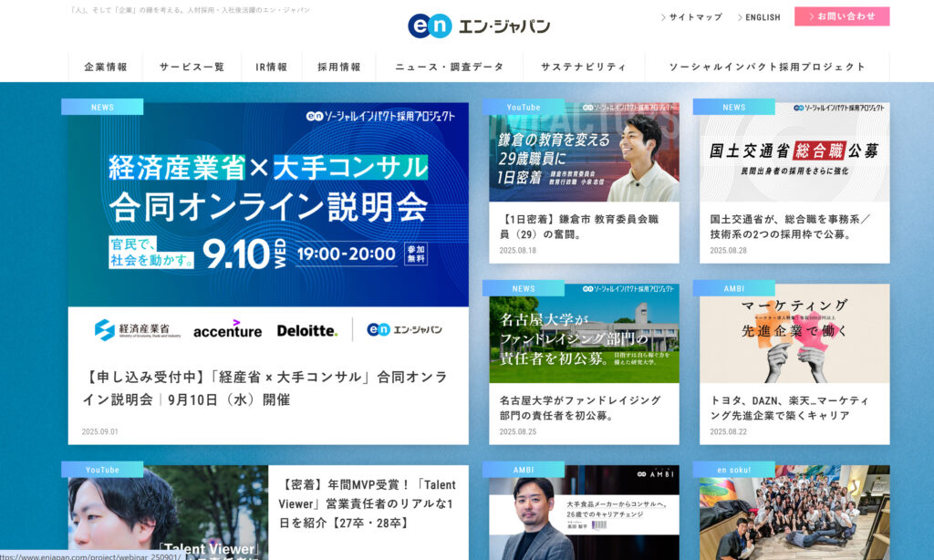The width and height of the screenshot is (934, 560).
Task: Switch site language via ENGLISH link
Action: point(759,17)
